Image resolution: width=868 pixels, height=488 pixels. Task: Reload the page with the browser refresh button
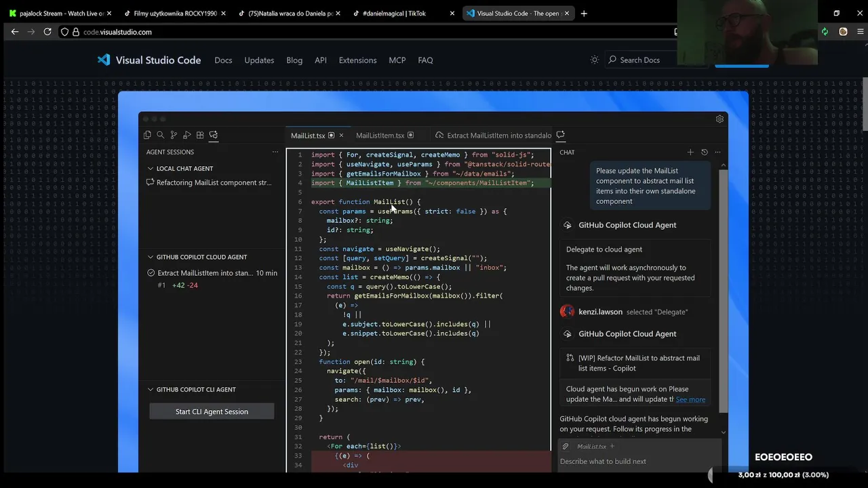[47, 32]
